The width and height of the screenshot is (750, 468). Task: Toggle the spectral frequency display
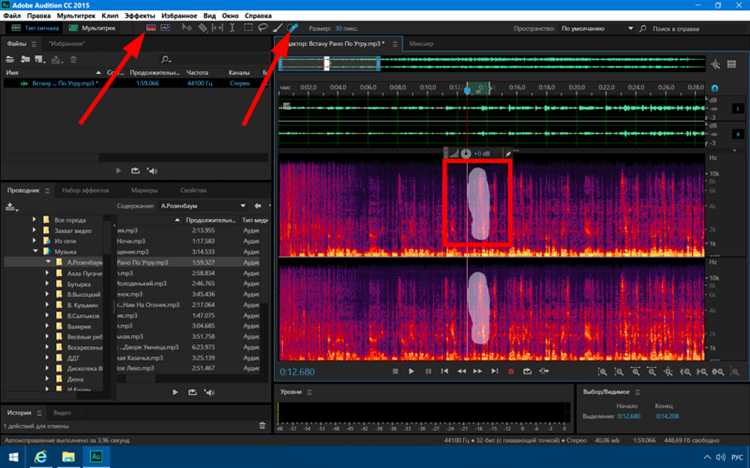(x=151, y=28)
